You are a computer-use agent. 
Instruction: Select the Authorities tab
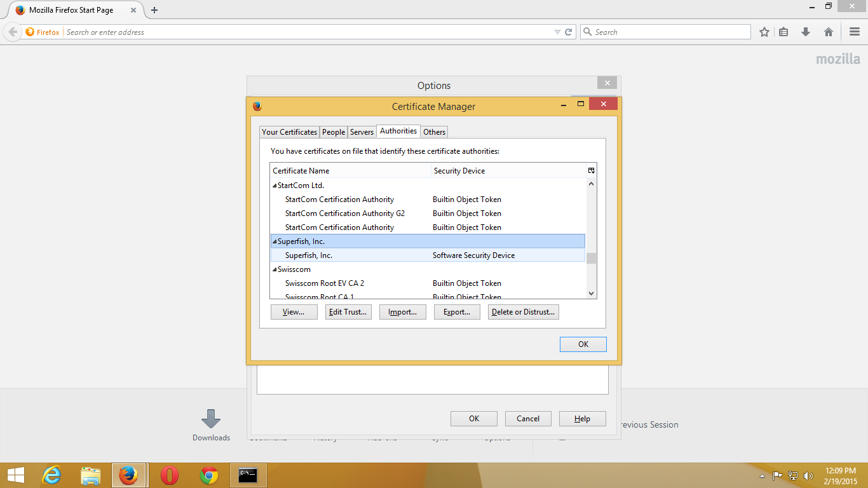(398, 131)
